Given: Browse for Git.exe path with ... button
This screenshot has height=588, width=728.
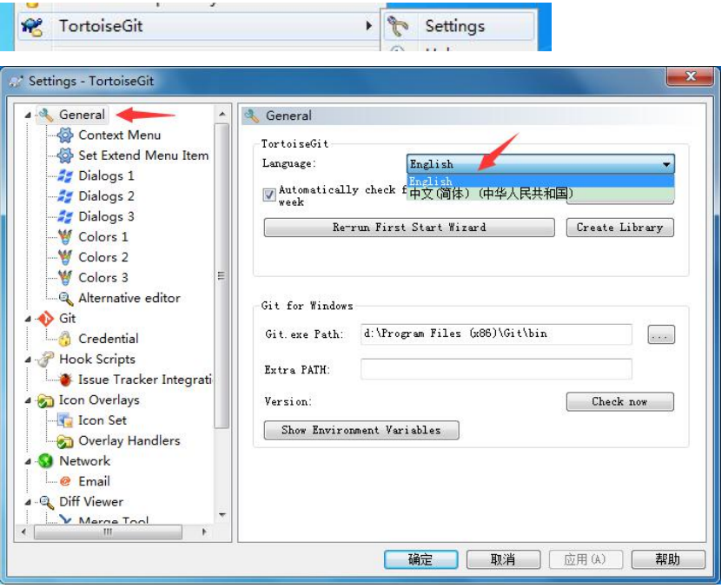Looking at the screenshot, I should click(x=661, y=334).
